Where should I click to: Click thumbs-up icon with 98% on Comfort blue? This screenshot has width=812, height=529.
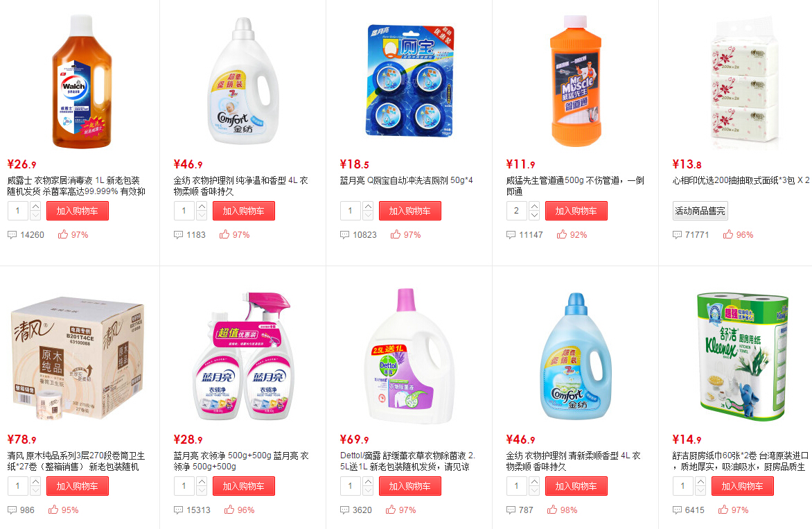click(x=552, y=510)
